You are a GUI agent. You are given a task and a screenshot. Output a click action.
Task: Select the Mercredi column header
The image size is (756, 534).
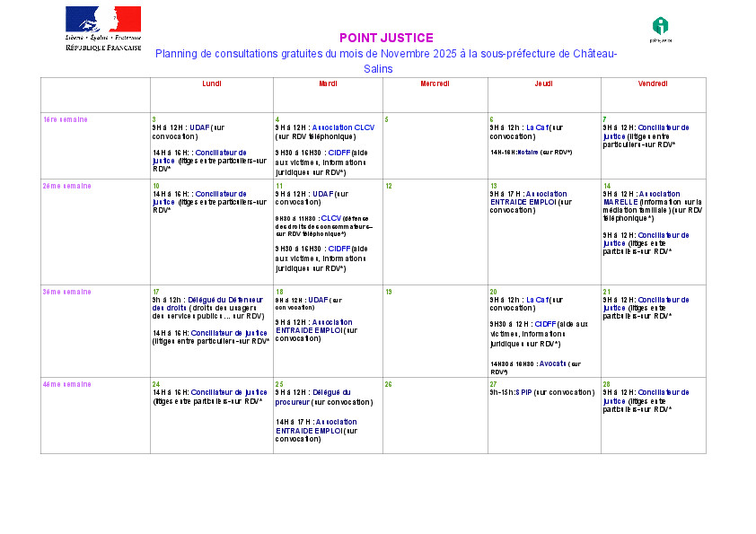pos(435,83)
